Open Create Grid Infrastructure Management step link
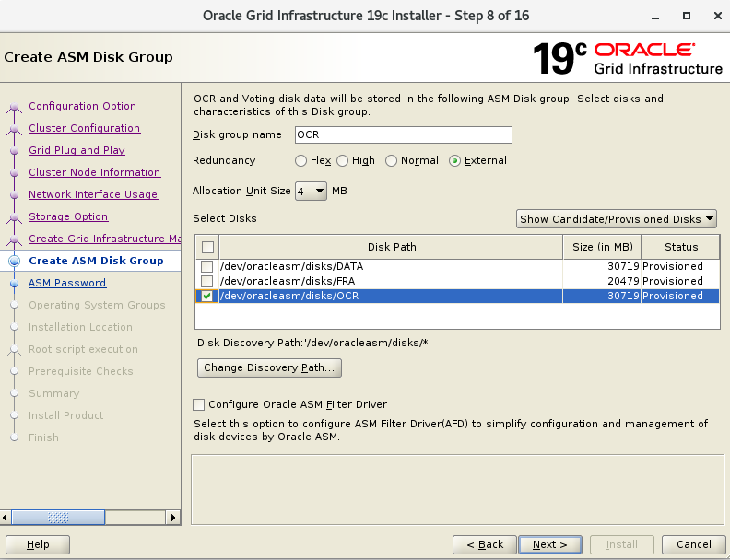 tap(105, 239)
